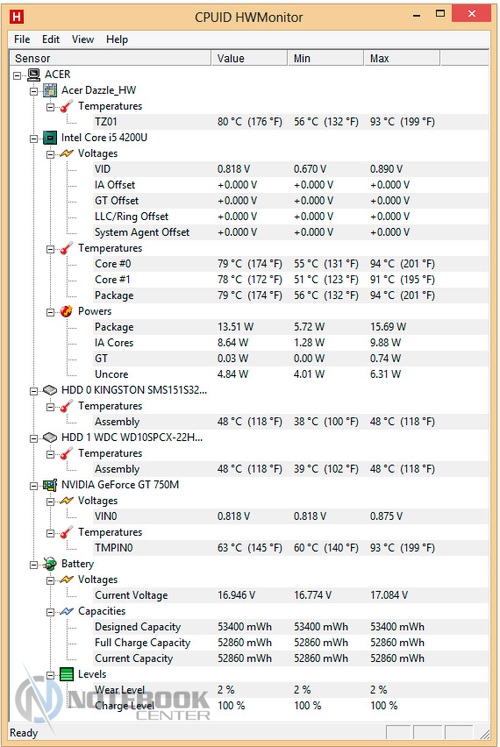Click the HDD 1 WDC drive icon

coord(50,437)
